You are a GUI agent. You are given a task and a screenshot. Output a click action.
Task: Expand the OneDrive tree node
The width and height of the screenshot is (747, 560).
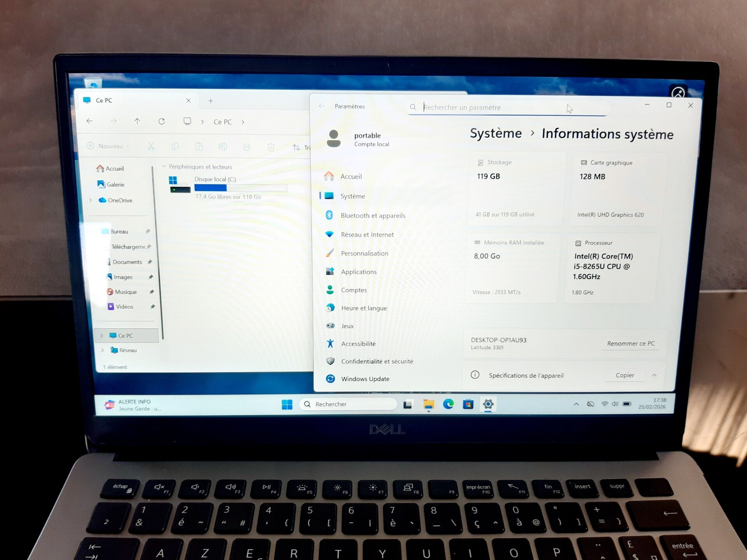tap(91, 200)
